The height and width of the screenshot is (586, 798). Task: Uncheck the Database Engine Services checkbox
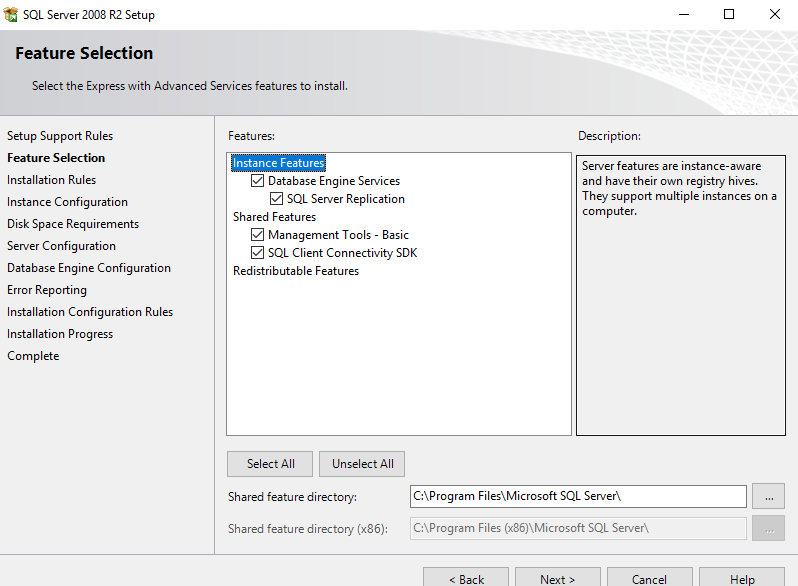pos(258,181)
